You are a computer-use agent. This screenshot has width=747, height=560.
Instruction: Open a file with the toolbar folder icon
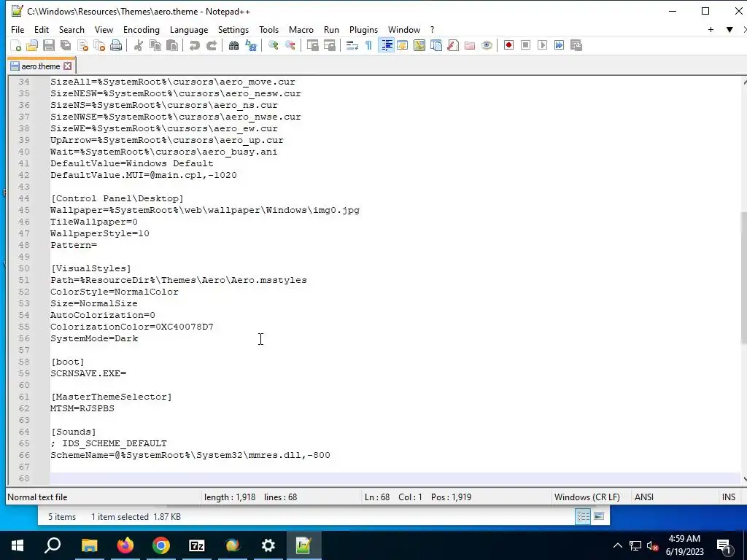tap(32, 45)
